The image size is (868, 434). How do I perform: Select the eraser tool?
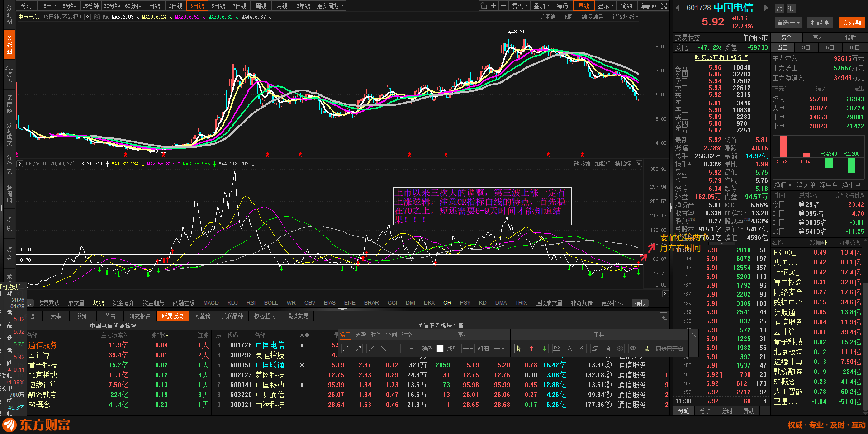pyautogui.click(x=595, y=349)
